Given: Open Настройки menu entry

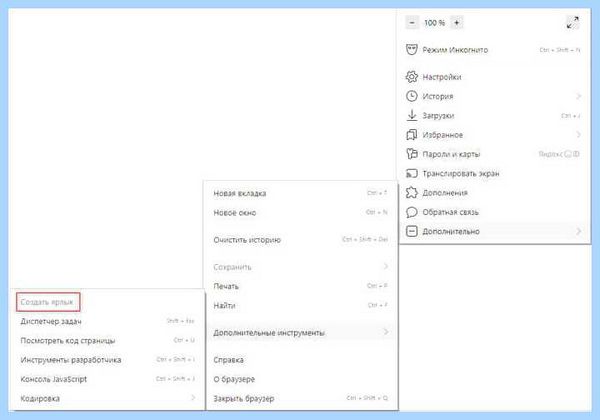Looking at the screenshot, I should pos(495,77).
